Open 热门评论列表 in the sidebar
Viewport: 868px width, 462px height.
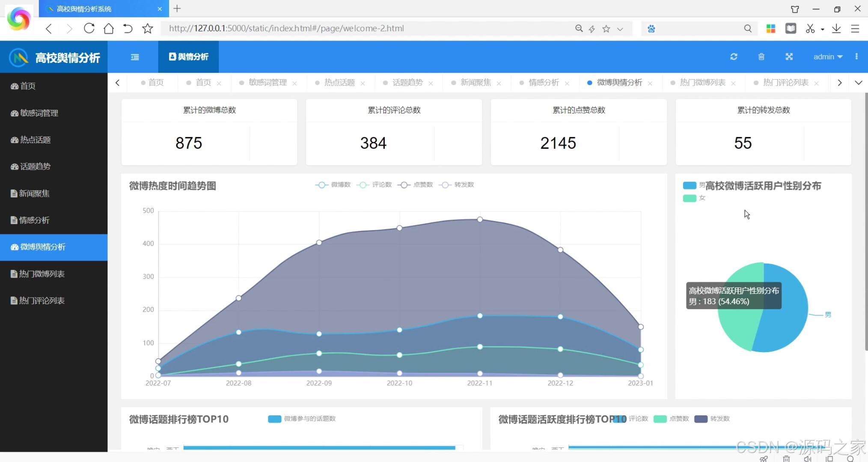[54, 301]
